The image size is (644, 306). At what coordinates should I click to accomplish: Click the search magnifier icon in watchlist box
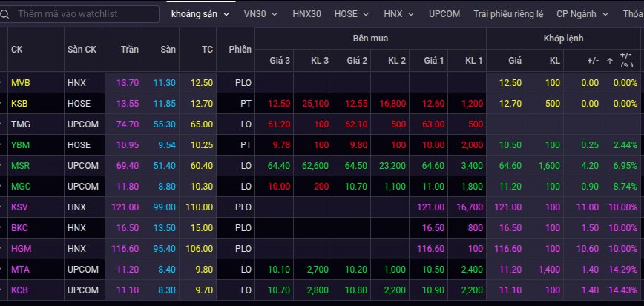4,14
